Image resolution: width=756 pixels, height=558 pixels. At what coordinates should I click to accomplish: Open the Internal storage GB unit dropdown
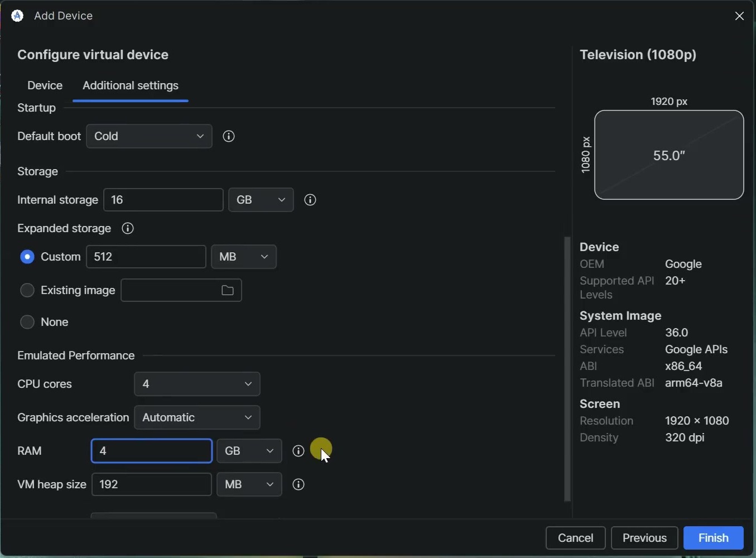coord(261,200)
